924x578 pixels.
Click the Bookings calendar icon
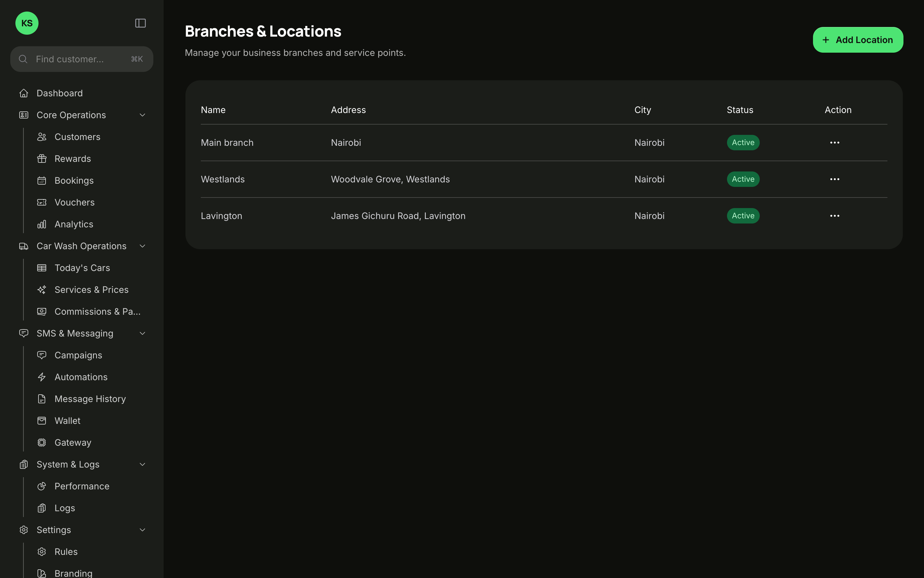[x=42, y=180]
